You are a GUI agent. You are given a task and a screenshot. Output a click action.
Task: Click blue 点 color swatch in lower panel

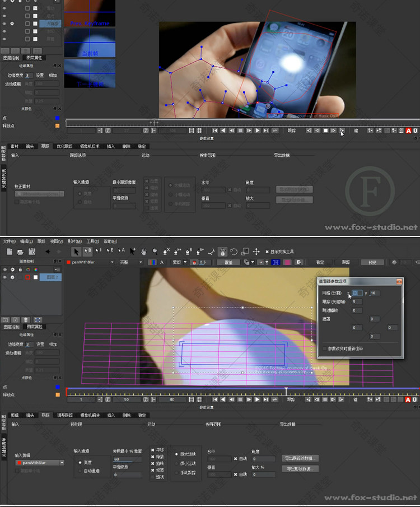pyautogui.click(x=58, y=387)
